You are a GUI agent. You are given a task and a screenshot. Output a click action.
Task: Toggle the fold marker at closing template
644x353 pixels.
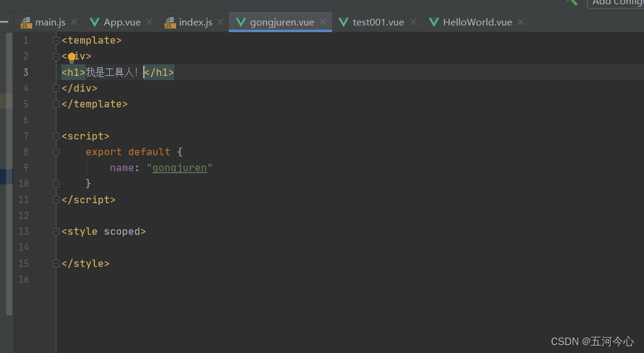coord(56,104)
